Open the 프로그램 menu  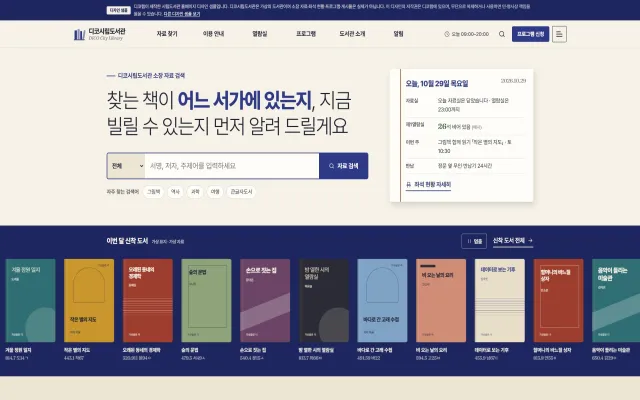click(x=306, y=34)
